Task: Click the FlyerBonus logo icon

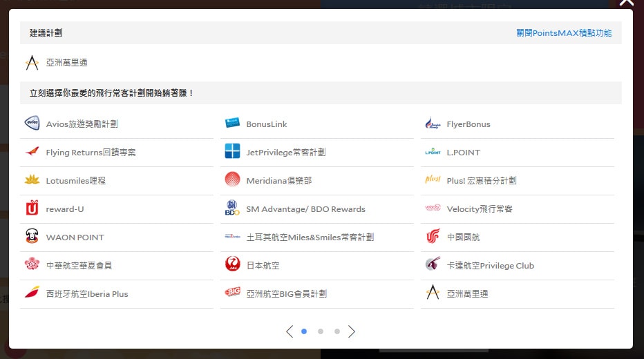Action: (433, 123)
